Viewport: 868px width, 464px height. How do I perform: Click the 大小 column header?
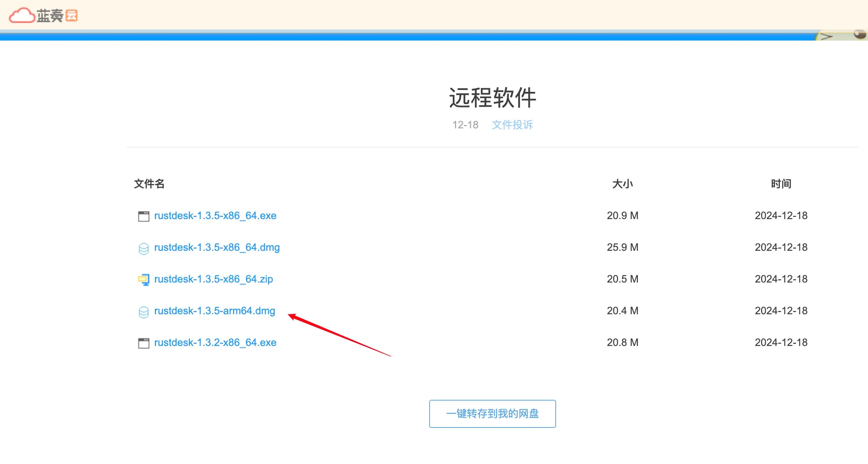click(x=622, y=184)
